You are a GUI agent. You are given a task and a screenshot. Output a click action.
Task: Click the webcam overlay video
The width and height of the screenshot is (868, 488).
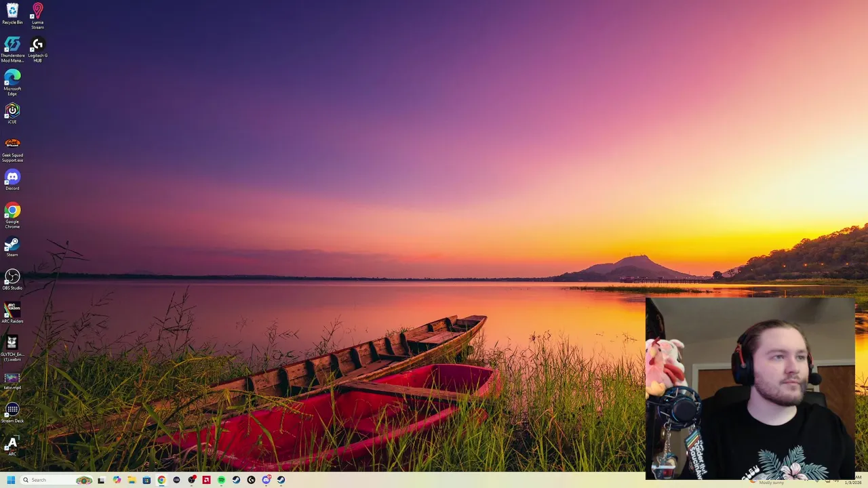click(750, 388)
